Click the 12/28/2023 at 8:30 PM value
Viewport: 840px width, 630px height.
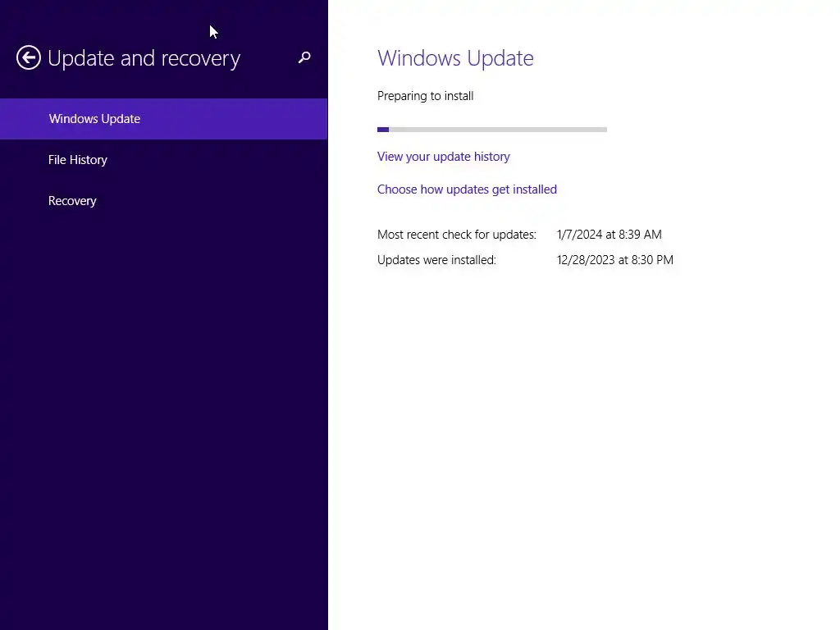(615, 260)
